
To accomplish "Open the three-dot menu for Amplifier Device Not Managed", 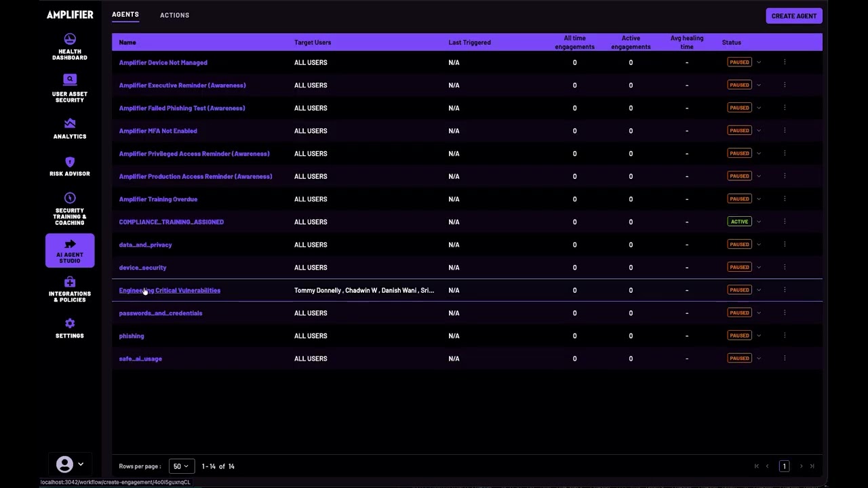I will pyautogui.click(x=785, y=62).
